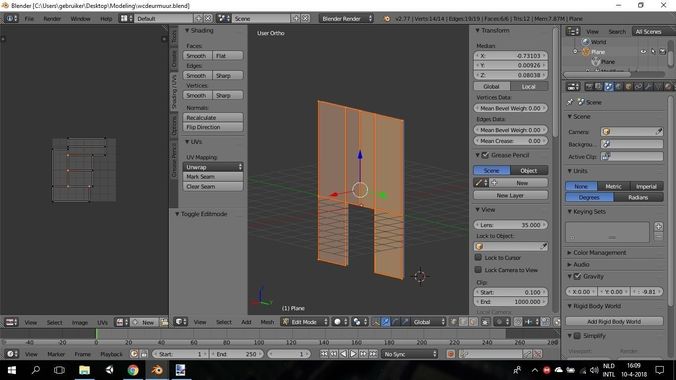Viewport: 676px width, 380px height.
Task: Select the rotate manipulator icon
Action: [395, 322]
